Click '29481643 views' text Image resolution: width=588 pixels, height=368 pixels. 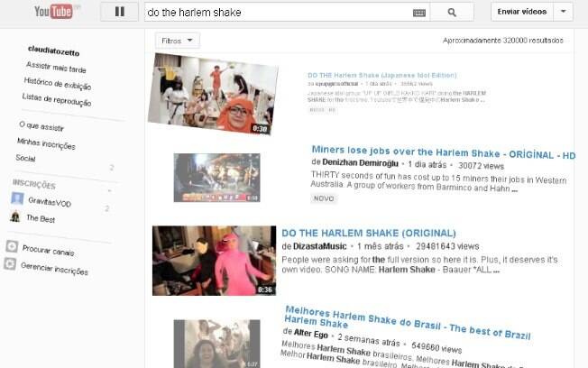coord(447,246)
